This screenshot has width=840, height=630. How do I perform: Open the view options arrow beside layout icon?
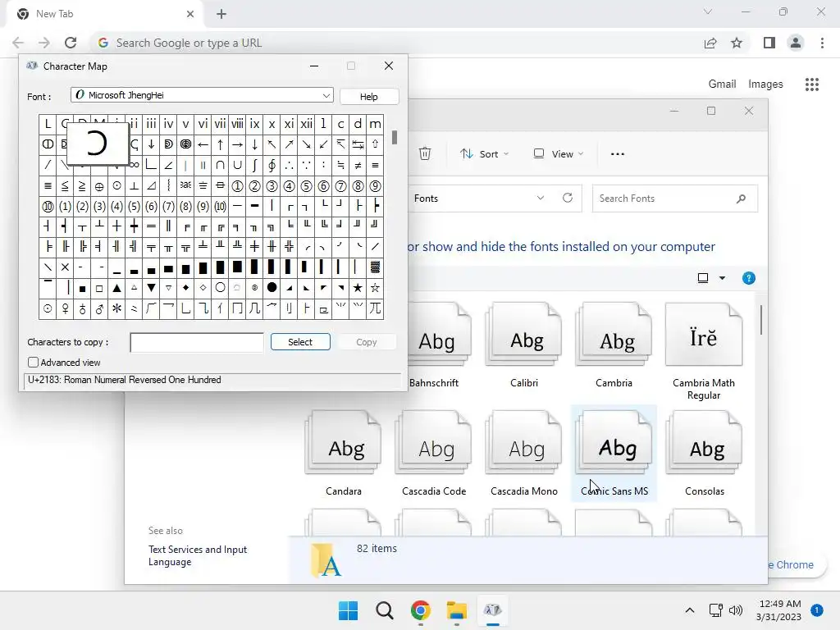[x=722, y=278]
